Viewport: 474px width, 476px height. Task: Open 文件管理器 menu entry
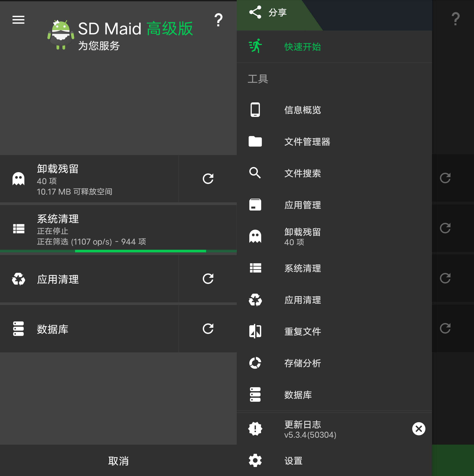[334, 142]
